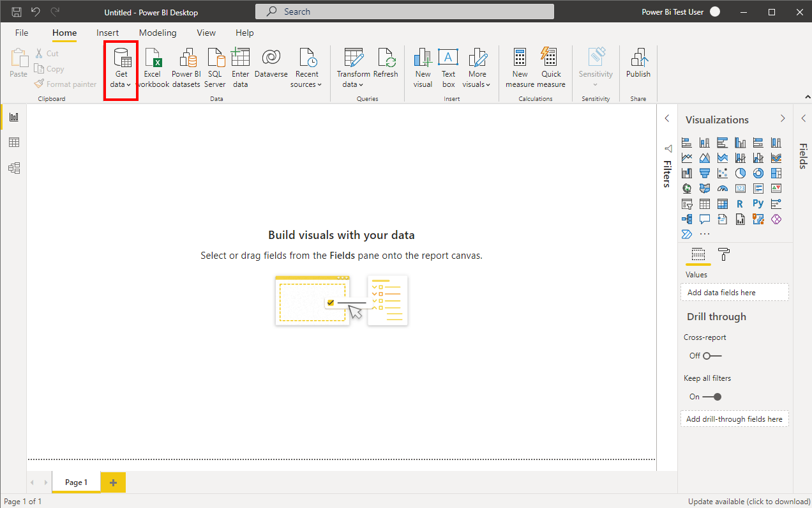
Task: Create a Quick measure
Action: click(x=550, y=59)
